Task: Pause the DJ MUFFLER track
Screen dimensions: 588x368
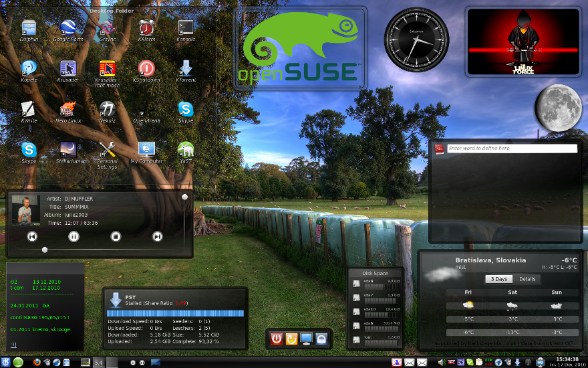Action: (x=74, y=236)
